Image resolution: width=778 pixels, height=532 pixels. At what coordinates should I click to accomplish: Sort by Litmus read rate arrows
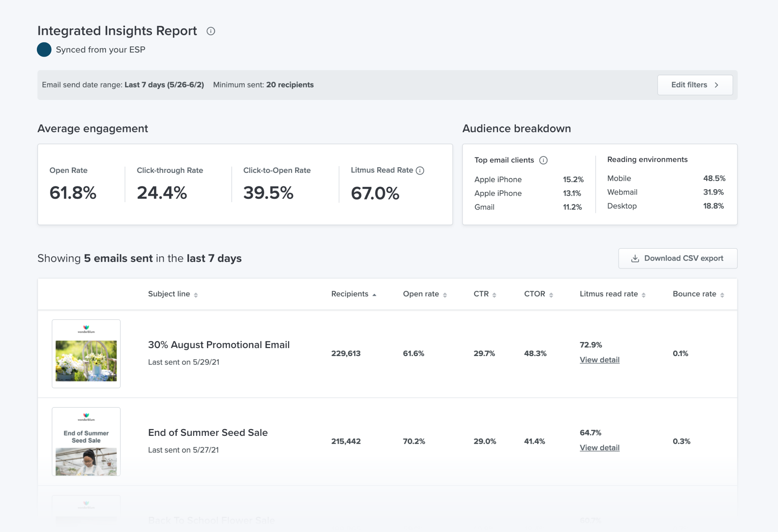coord(644,295)
